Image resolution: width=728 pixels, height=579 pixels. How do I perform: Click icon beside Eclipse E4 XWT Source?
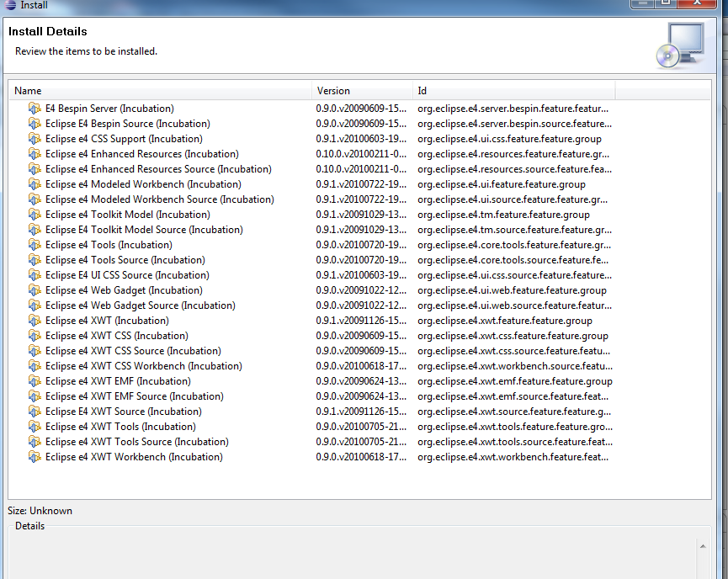35,412
